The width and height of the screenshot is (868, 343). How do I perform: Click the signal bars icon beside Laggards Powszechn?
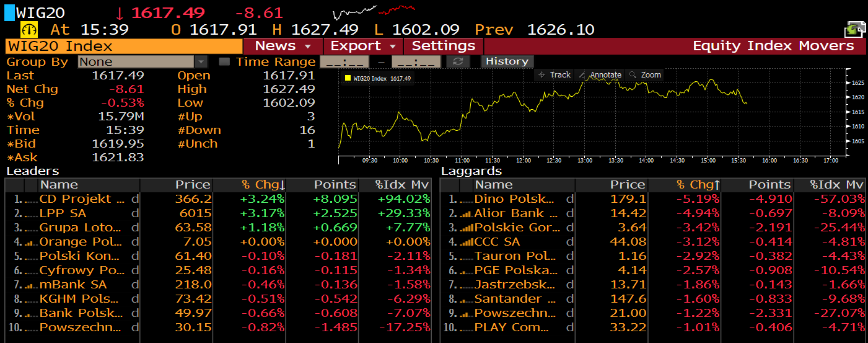coord(468,313)
